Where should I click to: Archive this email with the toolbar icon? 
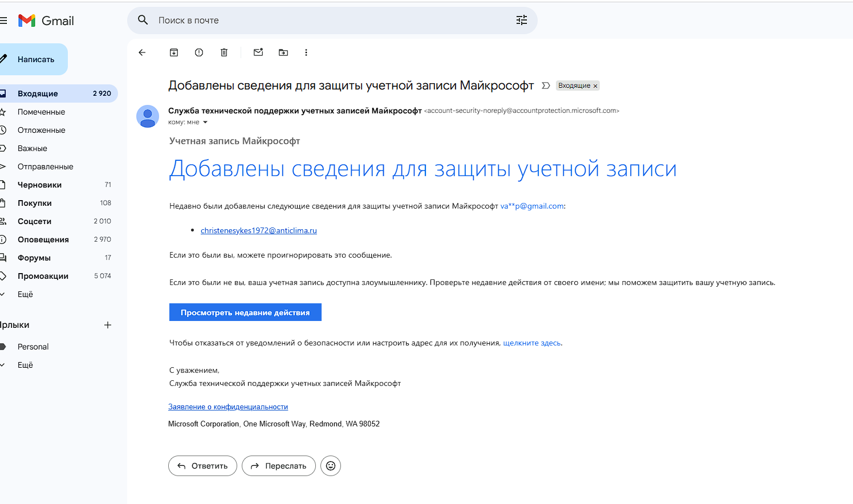(174, 52)
